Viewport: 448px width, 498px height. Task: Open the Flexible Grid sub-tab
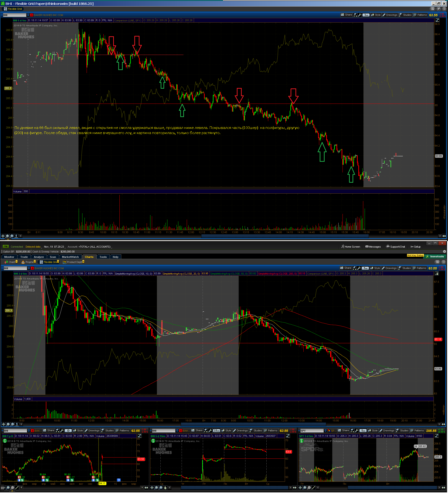[49, 262]
